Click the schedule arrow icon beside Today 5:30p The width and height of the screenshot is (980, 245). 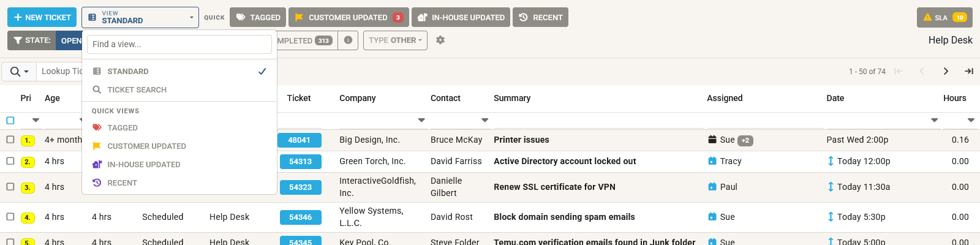(x=831, y=217)
